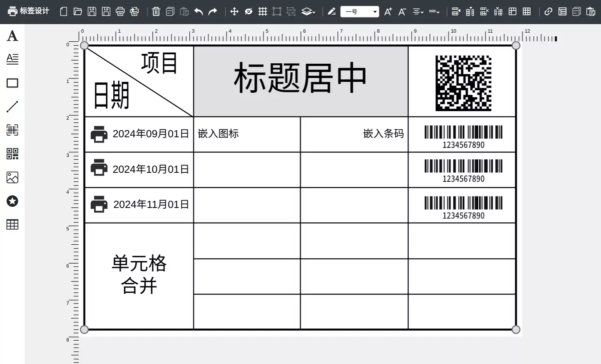
Task: Open the image insertion tool
Action: (x=12, y=177)
